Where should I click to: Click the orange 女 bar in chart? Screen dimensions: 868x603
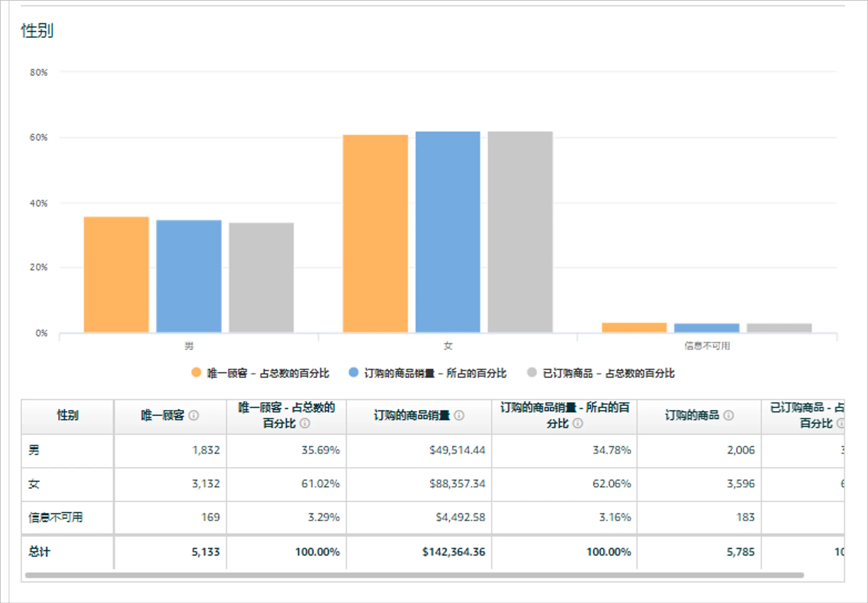point(375,234)
